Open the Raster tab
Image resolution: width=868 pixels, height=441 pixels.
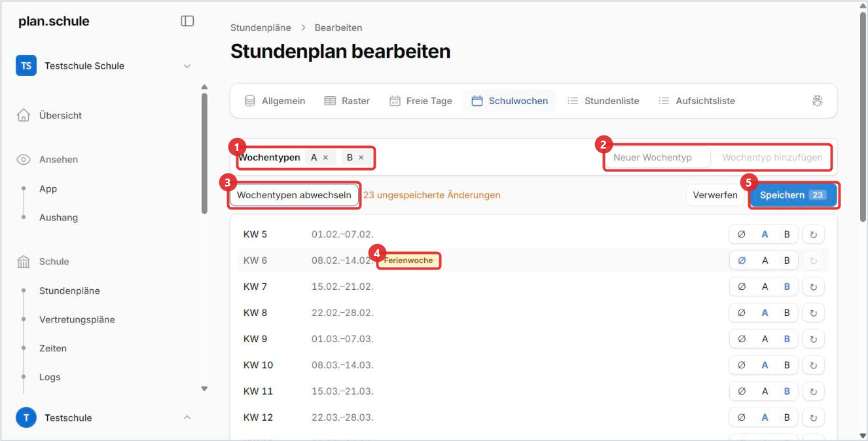click(347, 101)
